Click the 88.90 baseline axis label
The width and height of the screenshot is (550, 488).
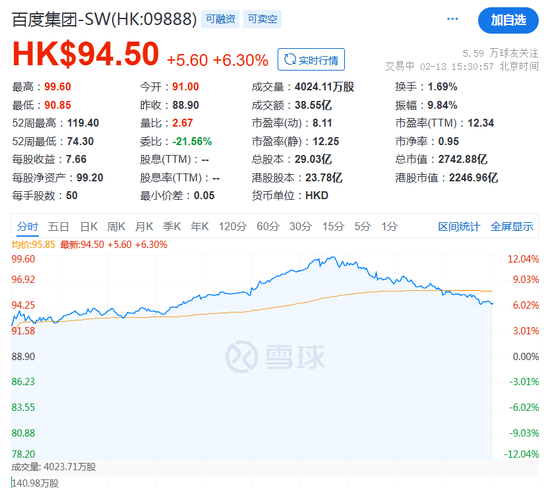click(x=23, y=356)
